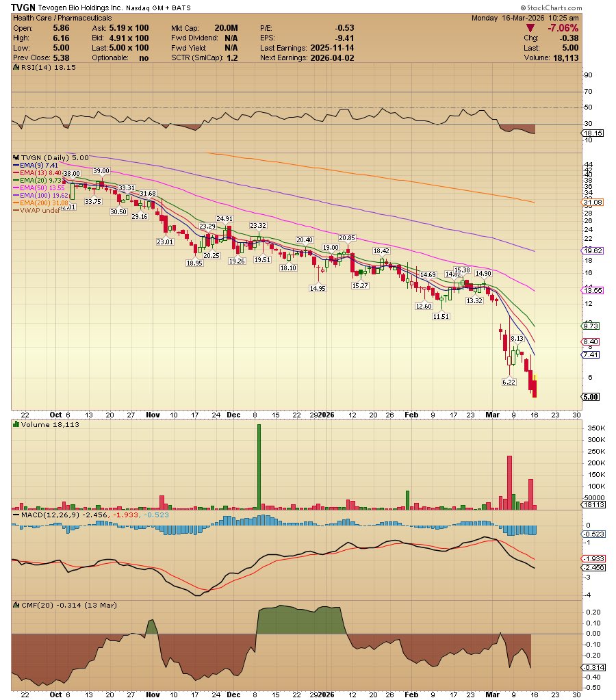Screen dimensions: 616x700
Task: Click the -7.06% percent change
Action: point(563,28)
